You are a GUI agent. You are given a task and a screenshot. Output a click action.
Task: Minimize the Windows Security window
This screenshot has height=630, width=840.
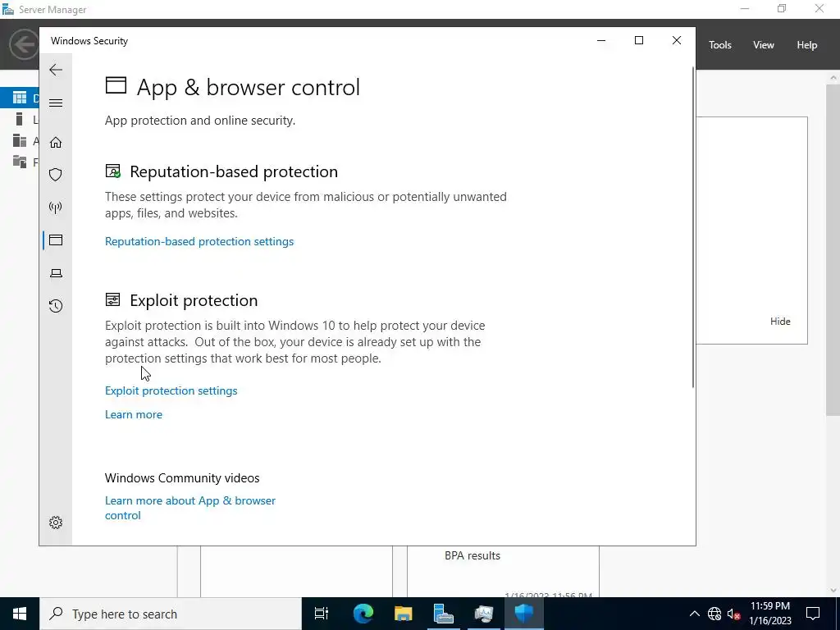(601, 41)
